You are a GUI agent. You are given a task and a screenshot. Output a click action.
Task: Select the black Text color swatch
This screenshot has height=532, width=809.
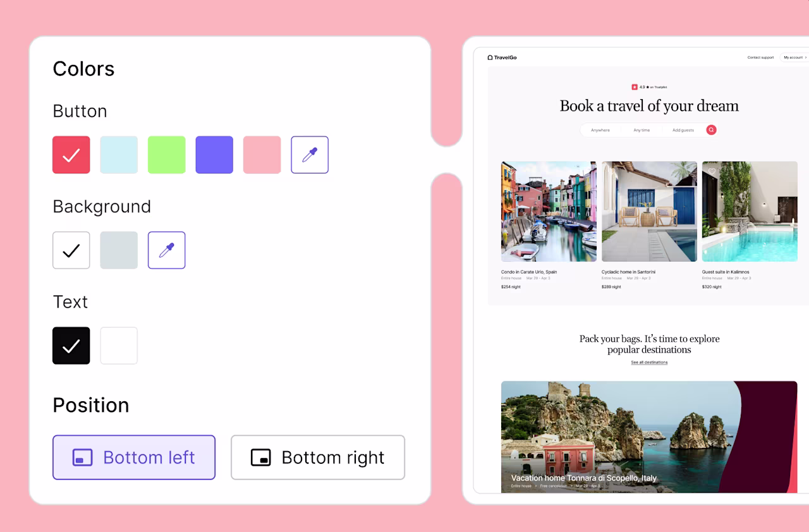point(71,346)
